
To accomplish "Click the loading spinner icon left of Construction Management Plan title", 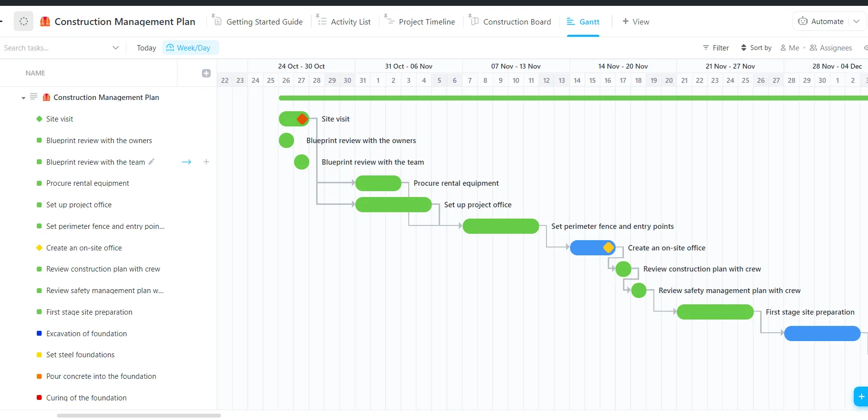I will pos(24,21).
